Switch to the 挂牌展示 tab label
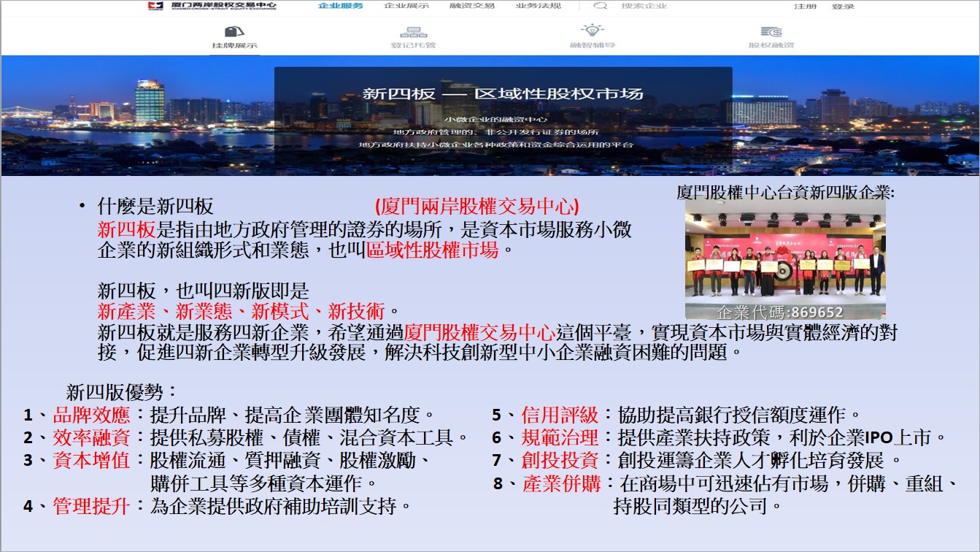Screen dimensions: 980x552 pos(234,45)
